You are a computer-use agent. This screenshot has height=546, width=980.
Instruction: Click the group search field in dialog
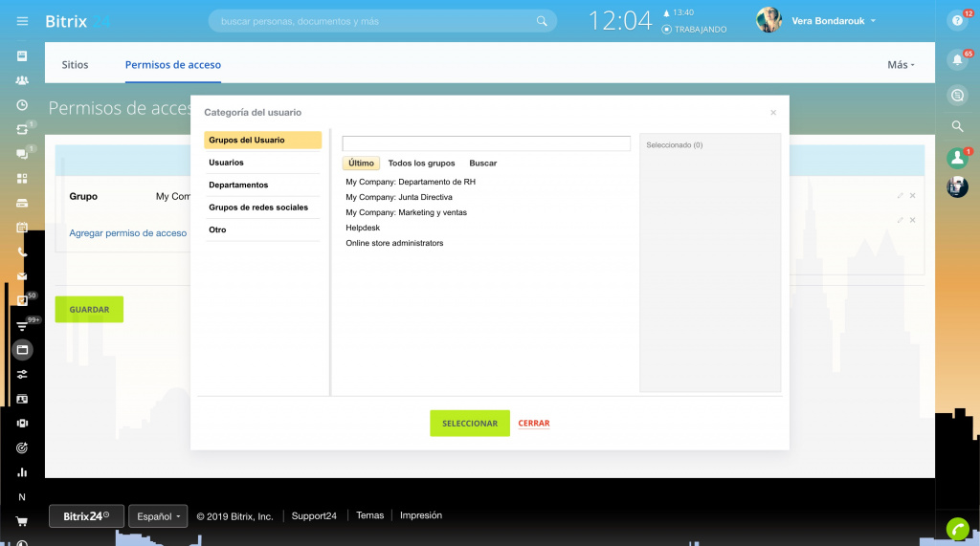[486, 143]
